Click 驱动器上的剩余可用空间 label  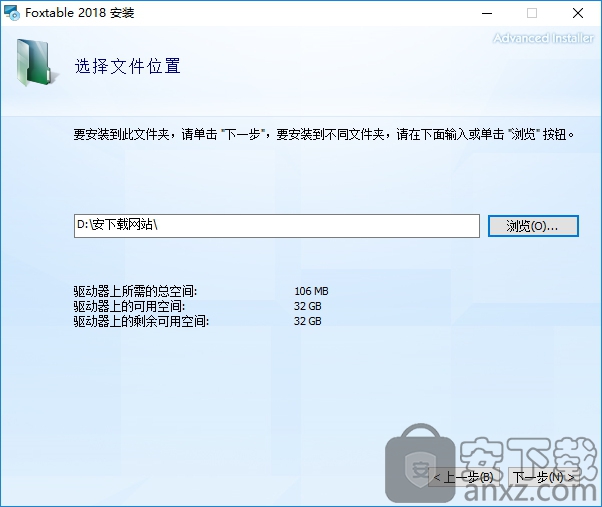pyautogui.click(x=141, y=321)
